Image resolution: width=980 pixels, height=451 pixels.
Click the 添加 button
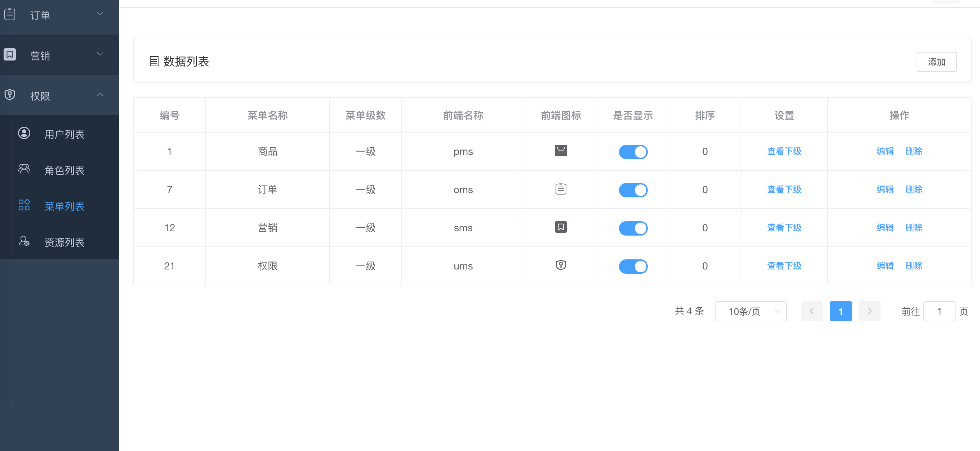tap(937, 62)
